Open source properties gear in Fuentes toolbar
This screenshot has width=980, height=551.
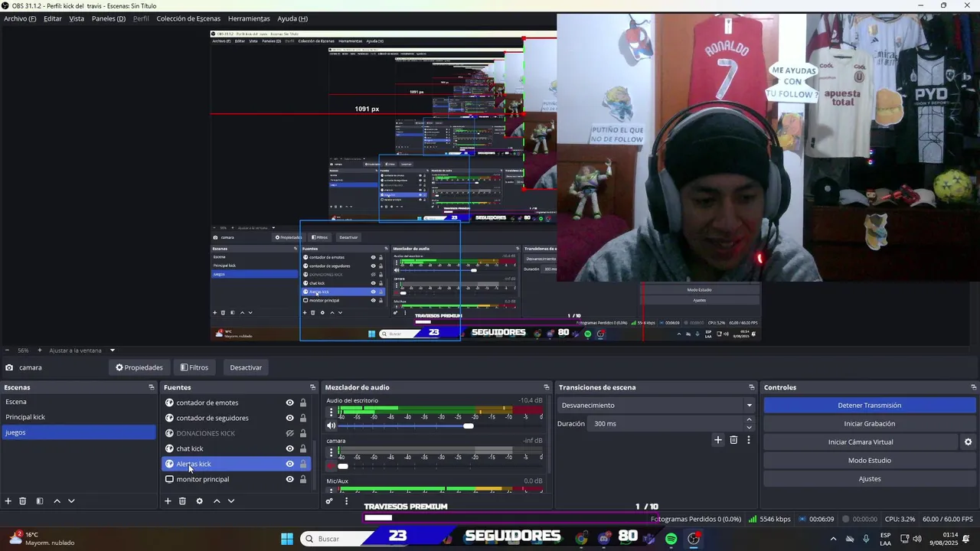point(199,501)
